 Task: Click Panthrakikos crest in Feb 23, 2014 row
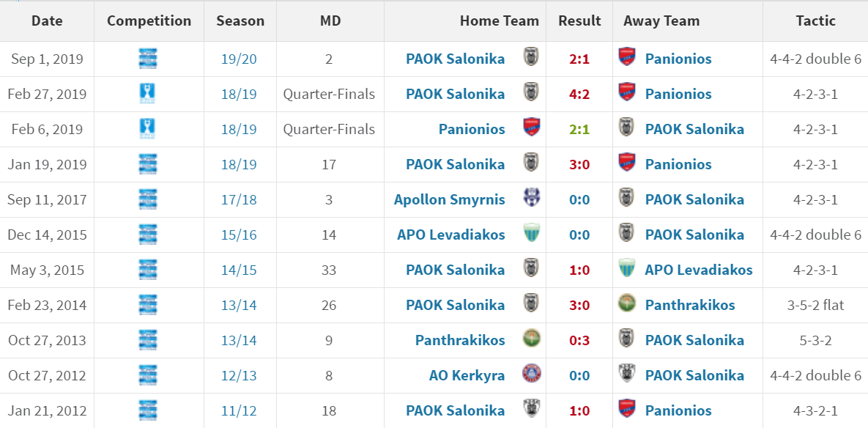coord(626,304)
